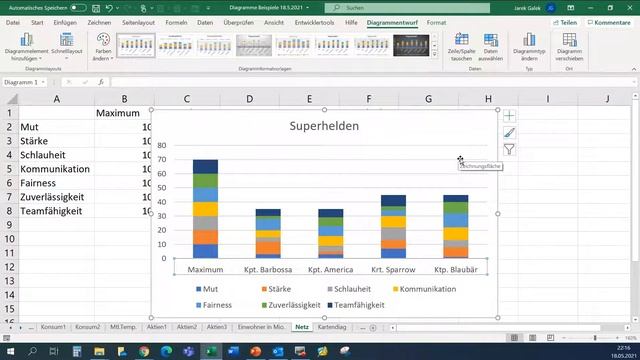The width and height of the screenshot is (640, 360).
Task: Select the first chart style thumbnail
Action: pyautogui.click(x=136, y=45)
